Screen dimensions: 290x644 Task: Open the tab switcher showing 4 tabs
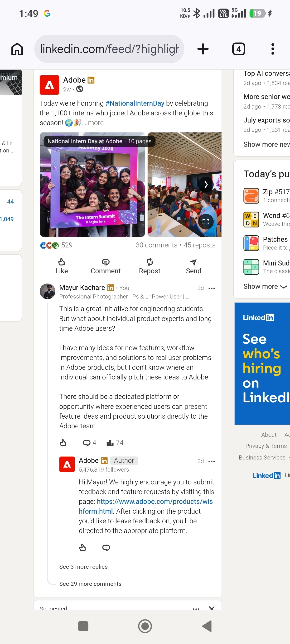click(238, 49)
